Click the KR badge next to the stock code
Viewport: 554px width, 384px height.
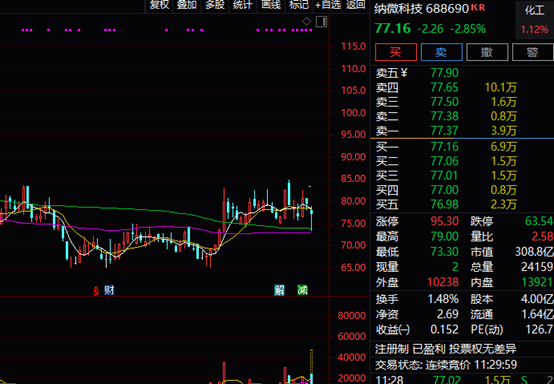click(x=478, y=7)
